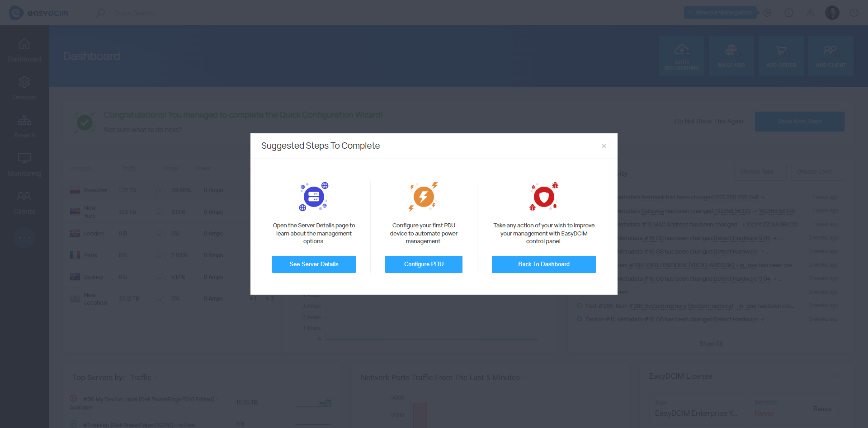Screen dimensions: 868x428
Task: Click Part #285 System memory activity
Action: coord(689,306)
